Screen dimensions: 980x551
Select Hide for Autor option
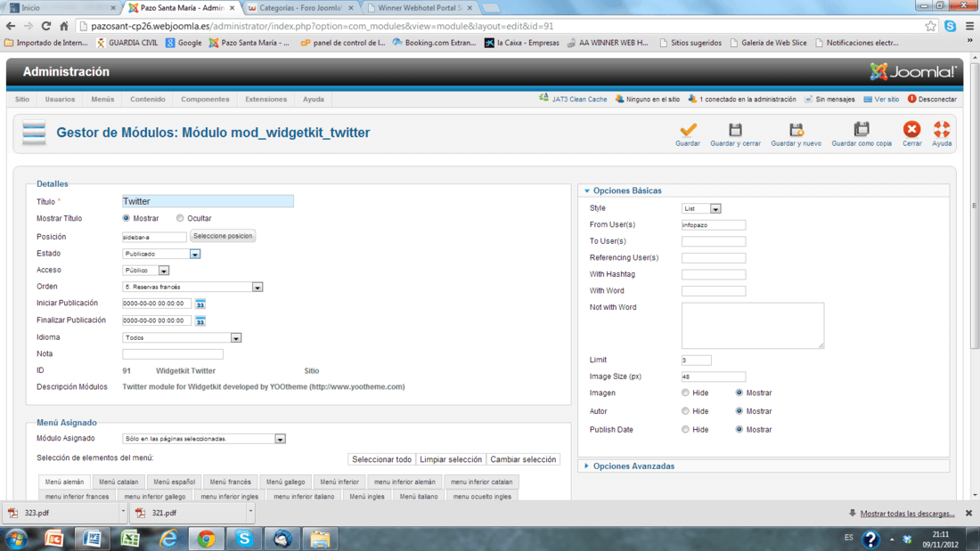click(x=686, y=411)
